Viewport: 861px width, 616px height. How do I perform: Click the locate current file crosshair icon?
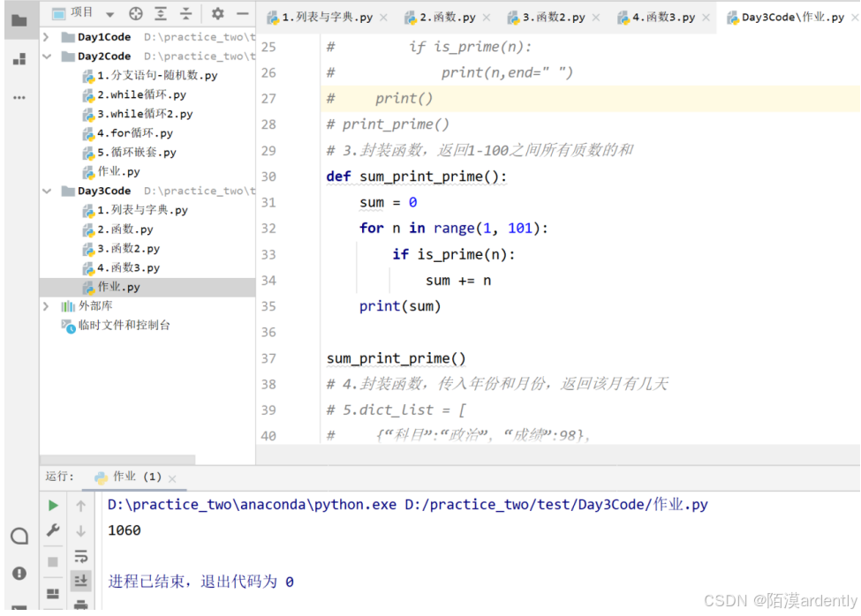(136, 14)
